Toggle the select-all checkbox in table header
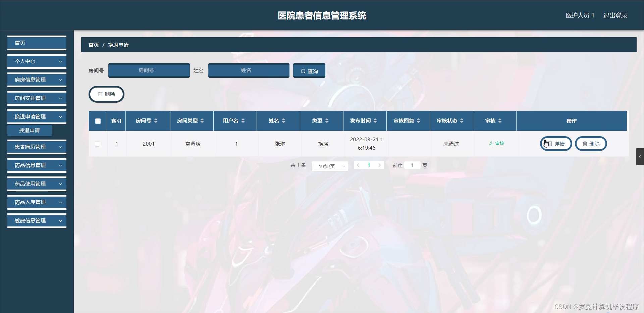Screen dimensions: 644x313 [98, 121]
